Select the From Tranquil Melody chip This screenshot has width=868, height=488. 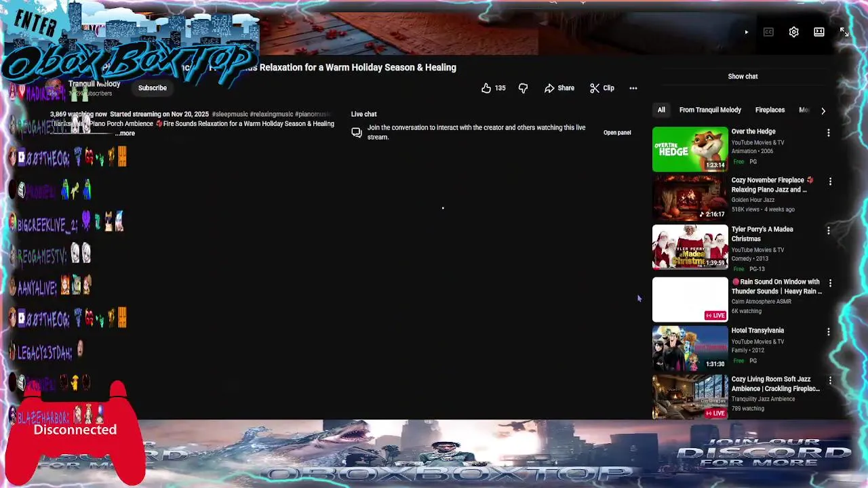[x=710, y=110]
